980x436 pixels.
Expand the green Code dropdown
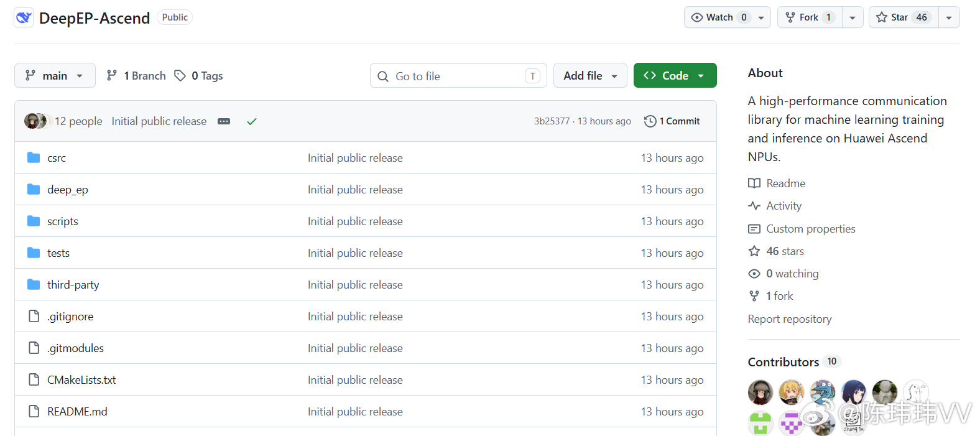point(675,75)
